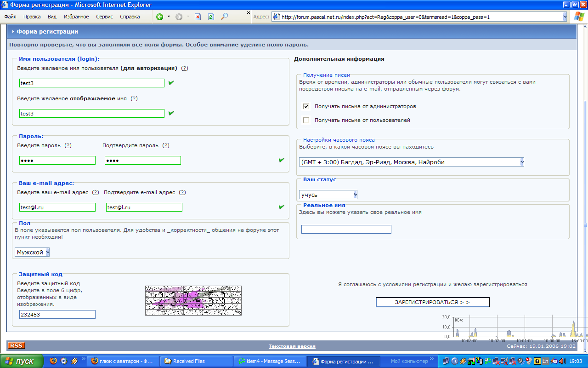Viewport: 588px width, 368px height.
Task: Follow the 'Текстовая версия' link
Action: click(292, 346)
